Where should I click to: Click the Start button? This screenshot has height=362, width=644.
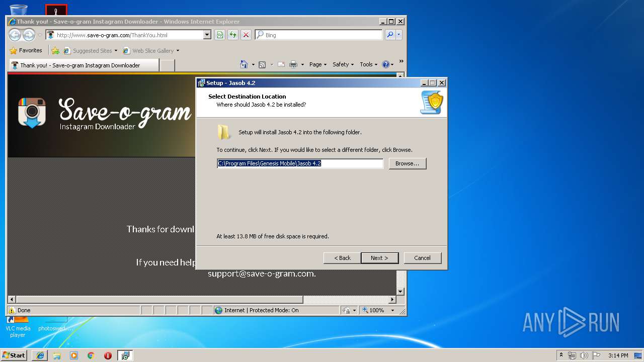pyautogui.click(x=14, y=355)
